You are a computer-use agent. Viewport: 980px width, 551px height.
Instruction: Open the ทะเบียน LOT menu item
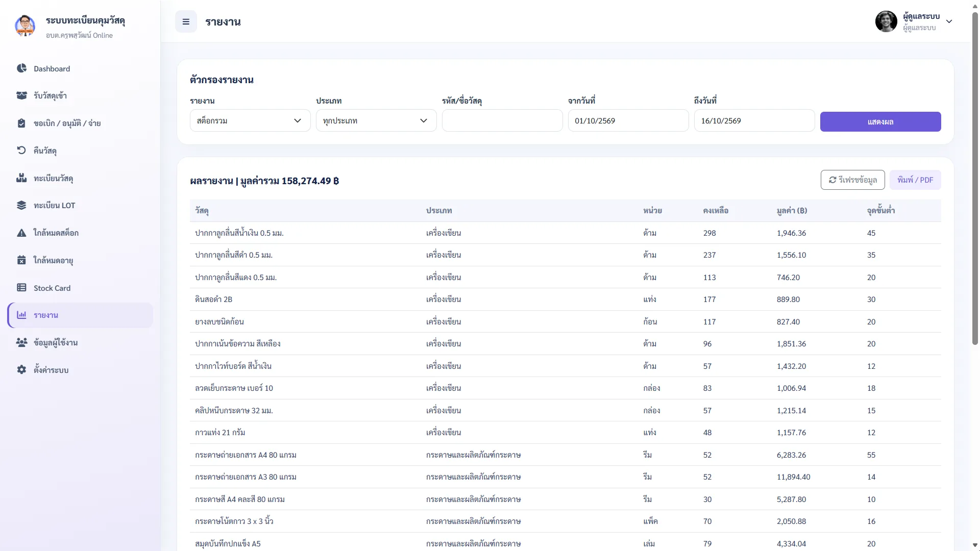pyautogui.click(x=80, y=205)
